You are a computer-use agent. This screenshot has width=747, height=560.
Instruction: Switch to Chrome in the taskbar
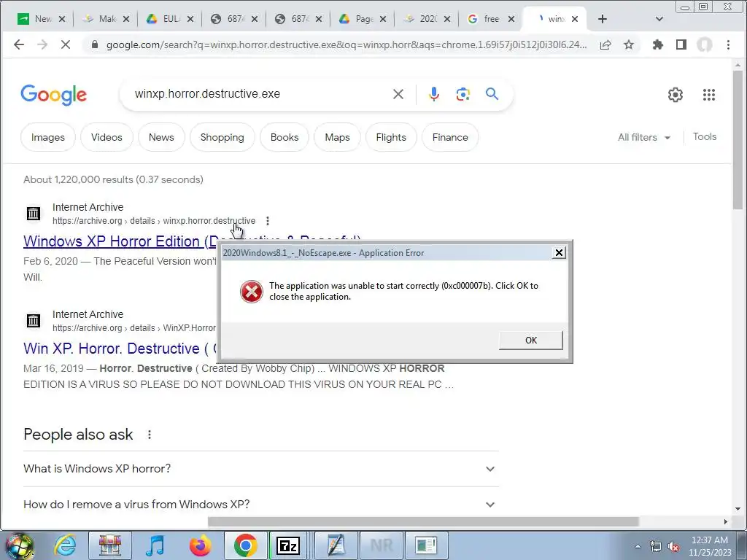pos(245,545)
